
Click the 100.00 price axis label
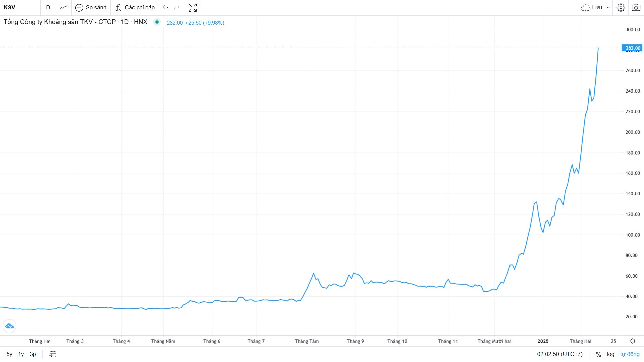click(x=633, y=235)
